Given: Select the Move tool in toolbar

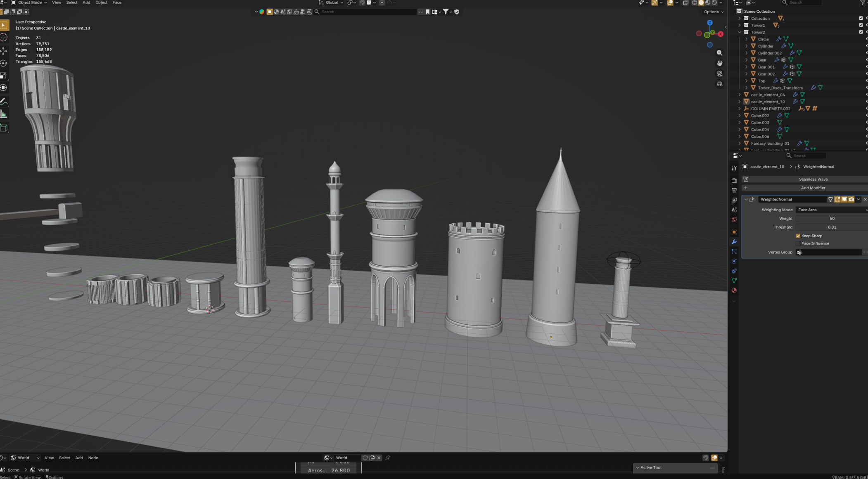Looking at the screenshot, I should click(4, 50).
